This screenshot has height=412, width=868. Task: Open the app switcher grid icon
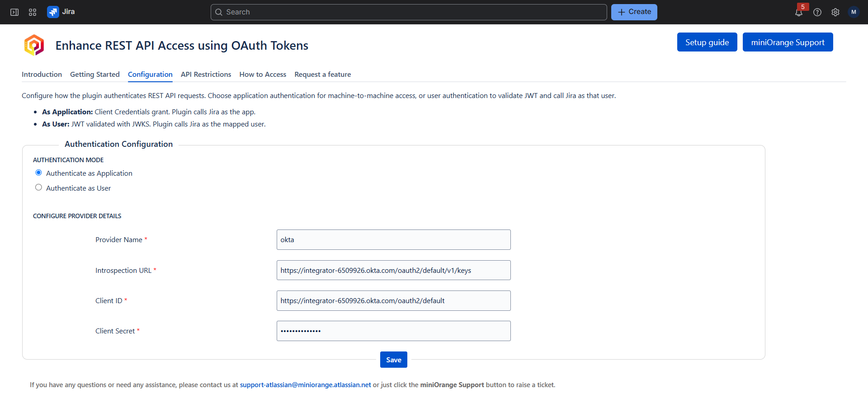click(x=33, y=12)
